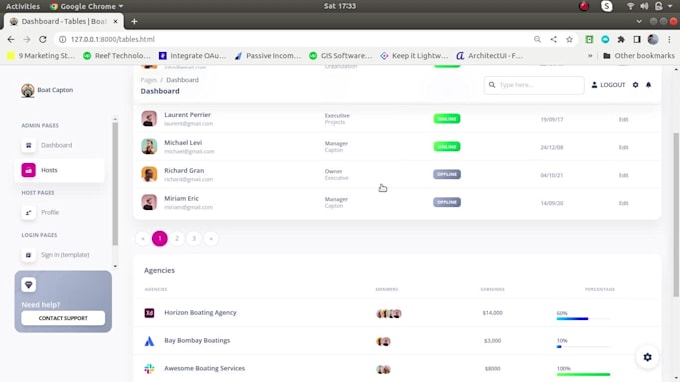Reload the page
Viewport: 680px width, 382px height.
42,39
